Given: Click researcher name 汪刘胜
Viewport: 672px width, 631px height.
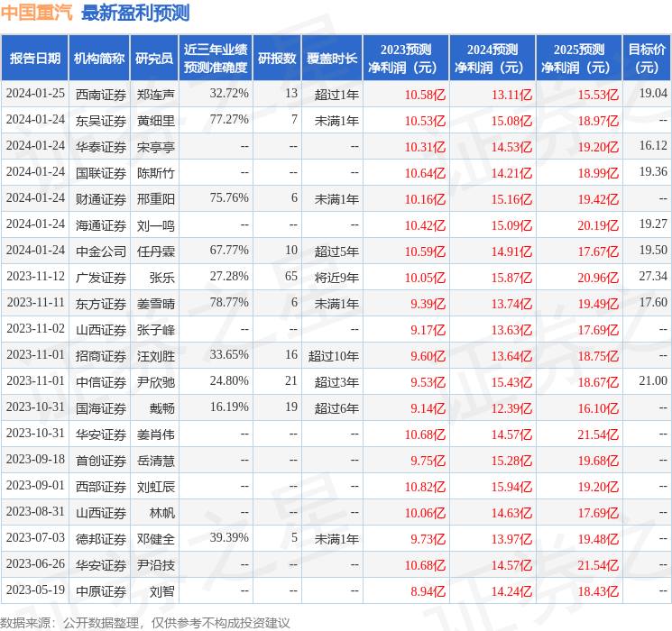Looking at the screenshot, I should (x=155, y=356).
